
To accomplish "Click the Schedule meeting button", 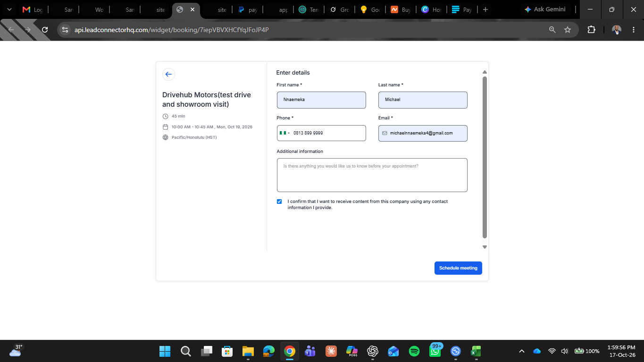I will [458, 268].
